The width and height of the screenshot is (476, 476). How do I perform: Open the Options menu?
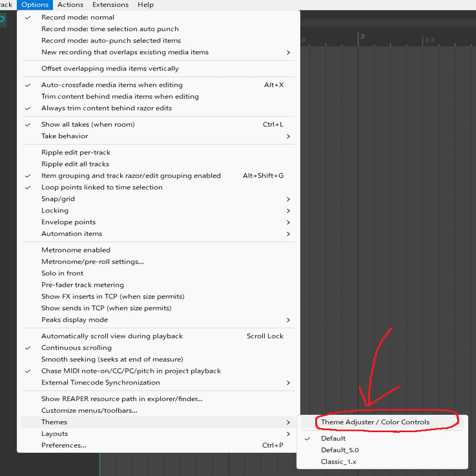coord(35,5)
